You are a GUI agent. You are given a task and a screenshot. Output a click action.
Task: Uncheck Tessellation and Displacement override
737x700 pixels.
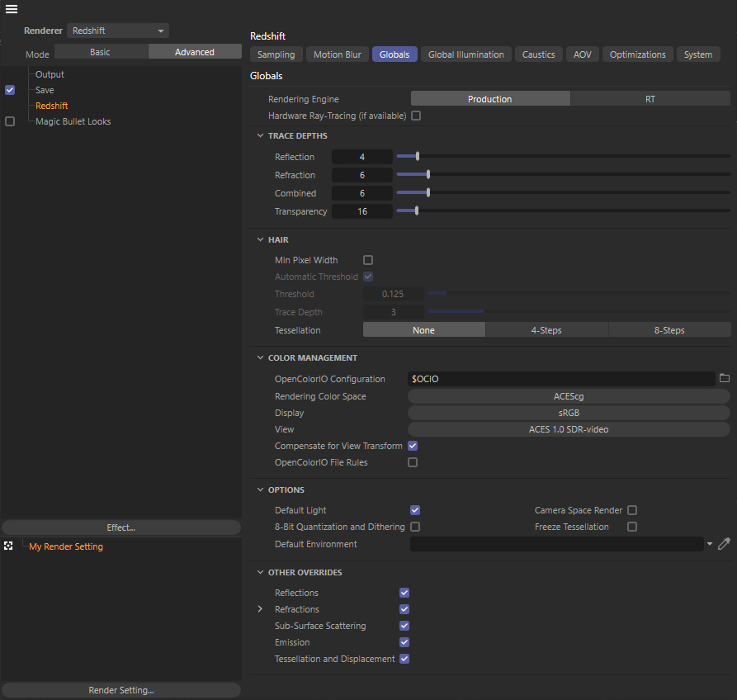coord(404,658)
